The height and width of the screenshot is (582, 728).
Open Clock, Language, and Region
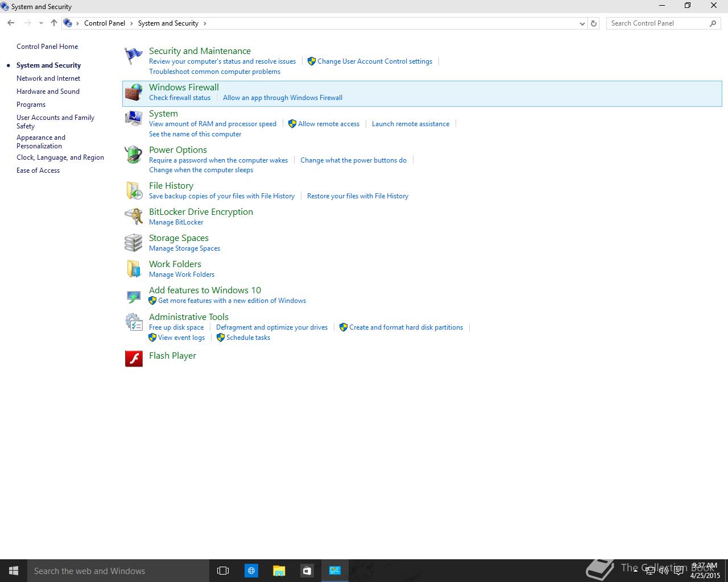pos(60,157)
